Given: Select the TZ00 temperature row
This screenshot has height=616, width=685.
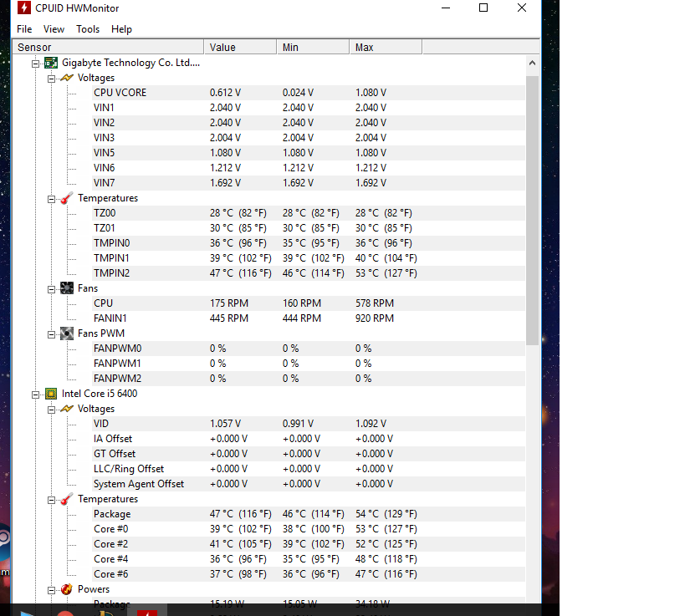Looking at the screenshot, I should (x=308, y=213).
